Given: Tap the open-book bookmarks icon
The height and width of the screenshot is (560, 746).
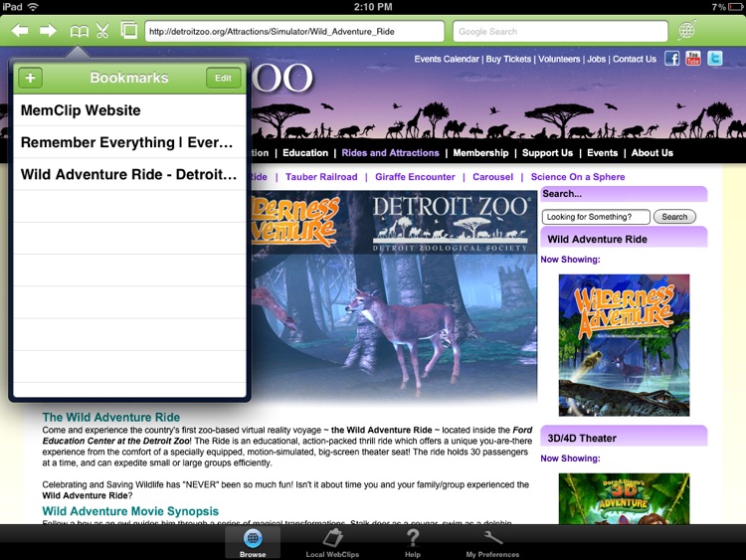Looking at the screenshot, I should [79, 32].
